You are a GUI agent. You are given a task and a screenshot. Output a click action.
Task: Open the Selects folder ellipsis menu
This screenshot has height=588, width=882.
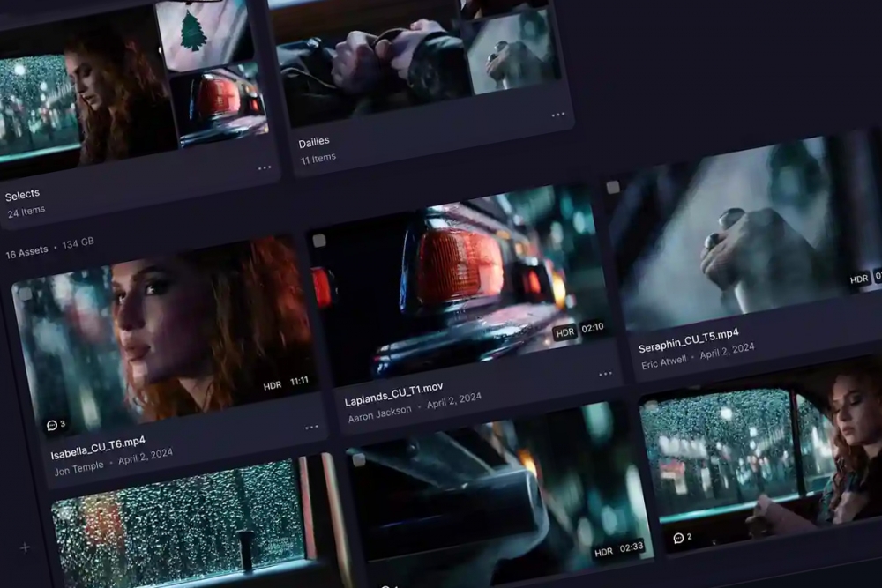coord(265,167)
